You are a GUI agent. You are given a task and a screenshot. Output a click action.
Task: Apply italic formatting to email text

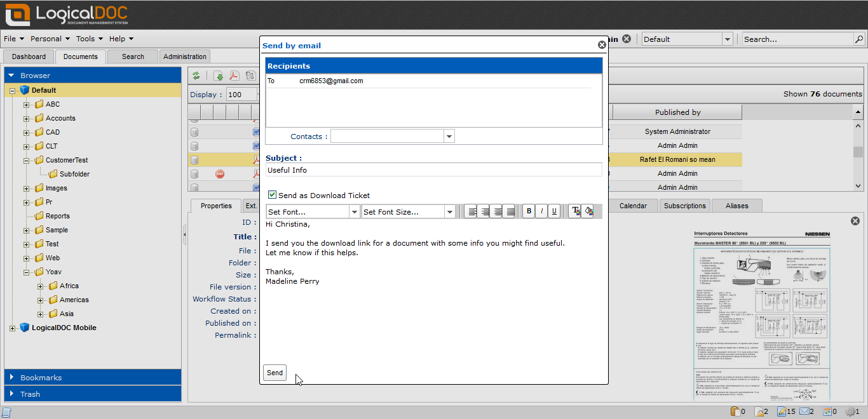541,211
